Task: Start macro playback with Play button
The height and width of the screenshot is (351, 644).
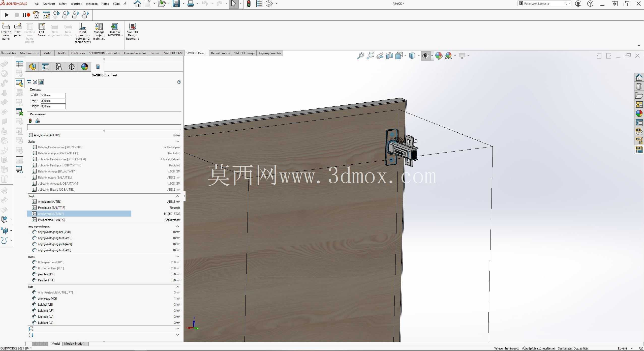Action: pos(7,15)
